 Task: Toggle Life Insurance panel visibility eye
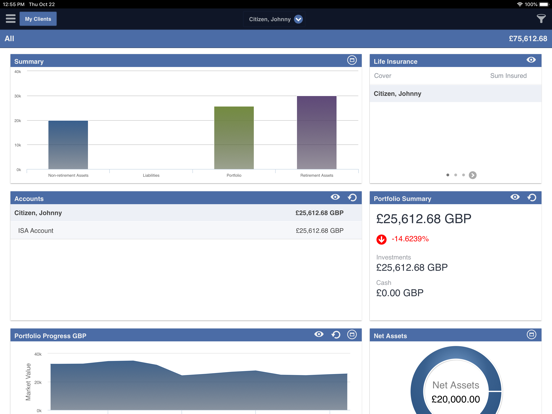tap(531, 60)
